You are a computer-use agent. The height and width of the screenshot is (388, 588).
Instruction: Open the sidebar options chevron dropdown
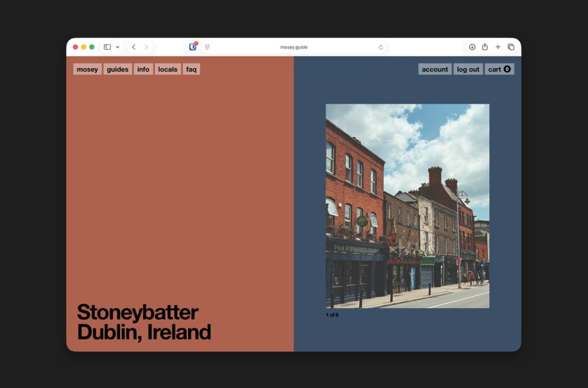(x=117, y=47)
